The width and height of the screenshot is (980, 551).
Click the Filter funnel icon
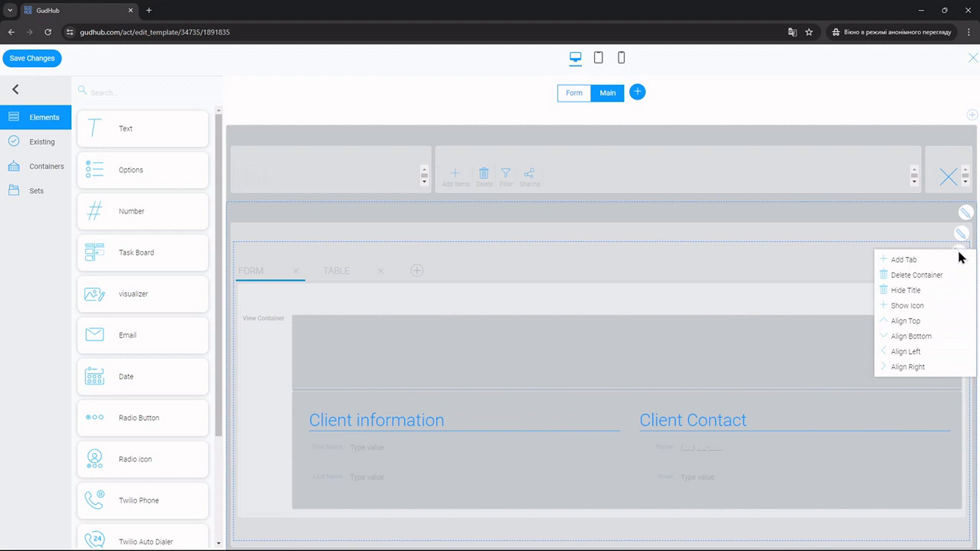pos(506,177)
